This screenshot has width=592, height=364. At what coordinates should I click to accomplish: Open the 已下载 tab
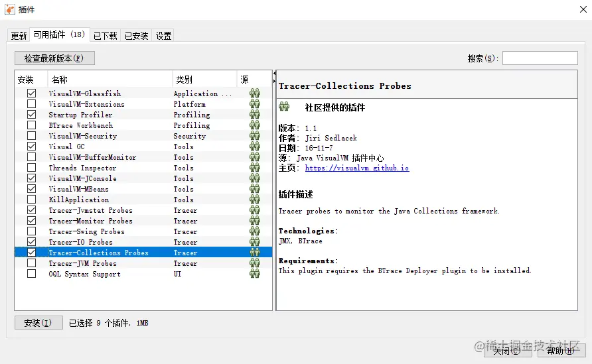[106, 36]
